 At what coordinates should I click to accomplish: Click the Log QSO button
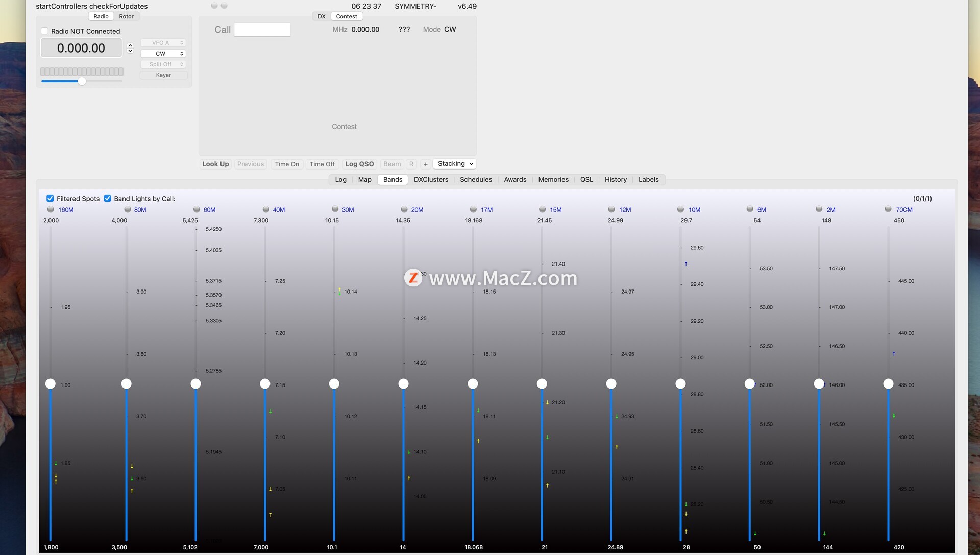359,164
